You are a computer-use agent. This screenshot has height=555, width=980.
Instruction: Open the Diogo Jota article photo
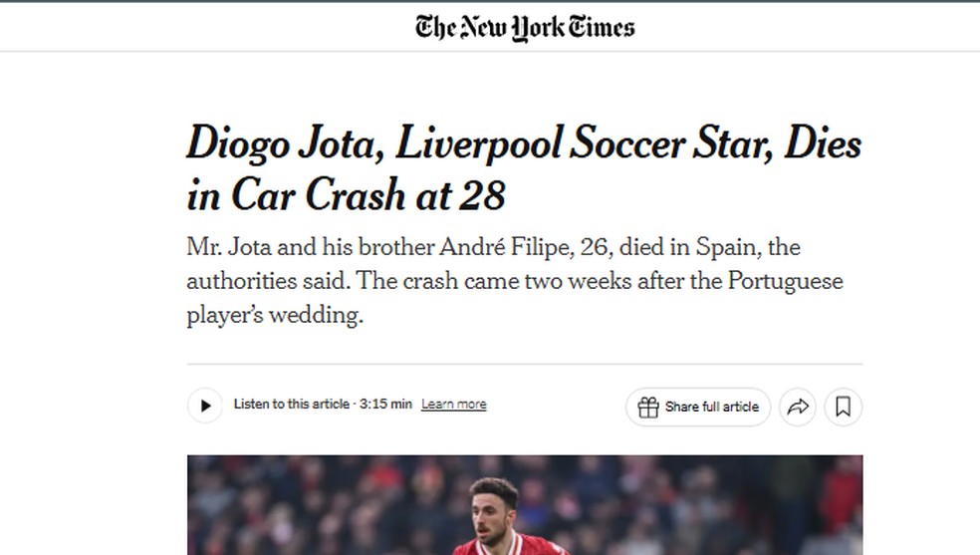coord(524,504)
